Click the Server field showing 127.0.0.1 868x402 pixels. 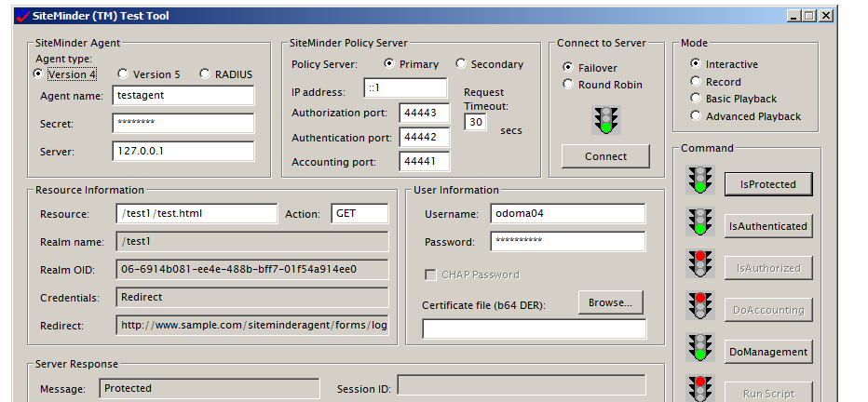[183, 151]
